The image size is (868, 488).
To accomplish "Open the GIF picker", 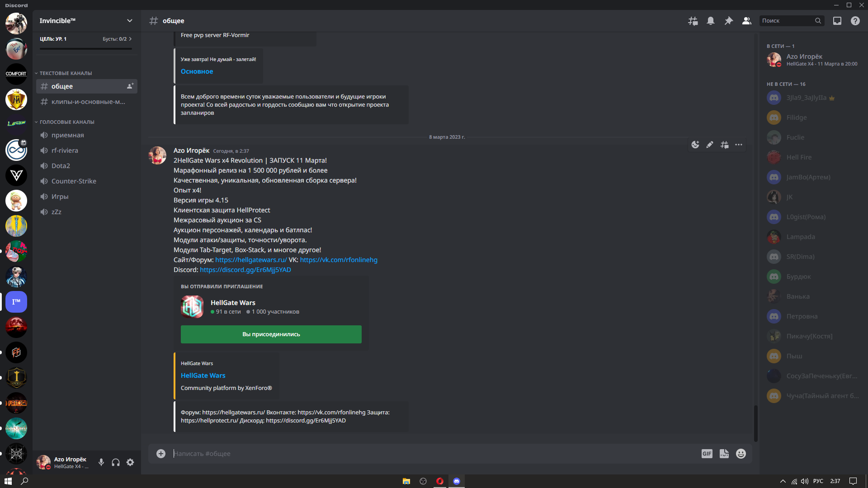I will coord(707,454).
